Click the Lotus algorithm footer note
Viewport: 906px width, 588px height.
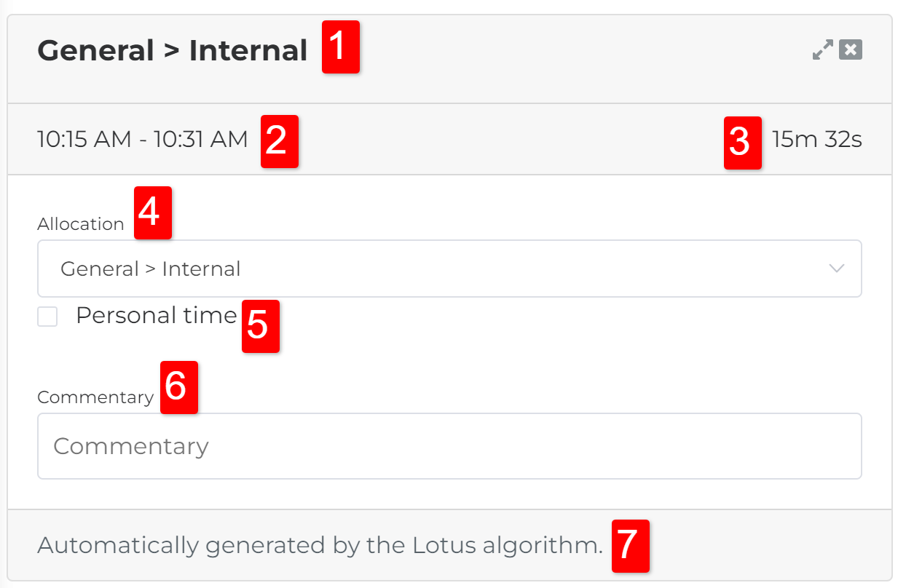click(x=320, y=545)
